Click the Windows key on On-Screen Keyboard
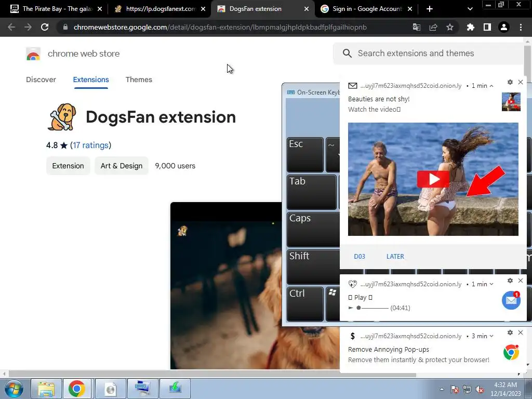532x399 pixels. [x=333, y=304]
